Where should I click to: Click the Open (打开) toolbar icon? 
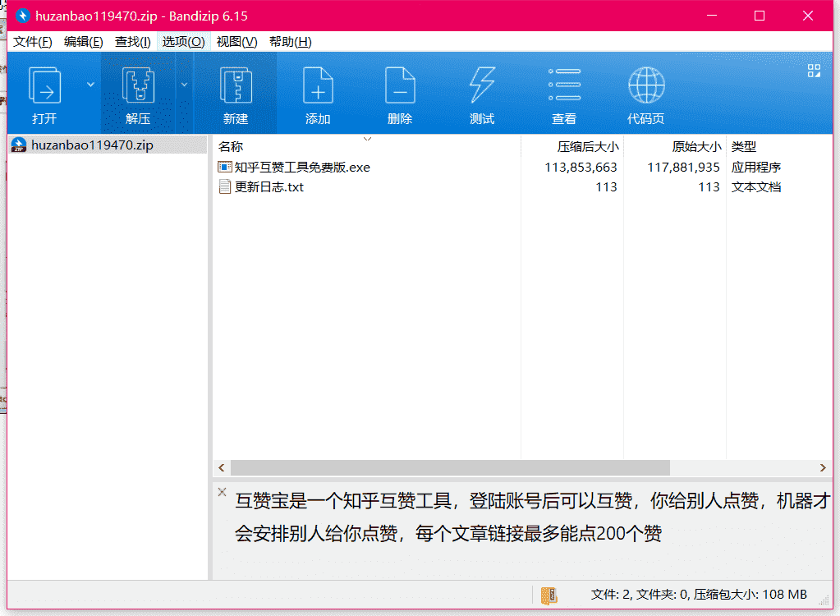(x=44, y=85)
